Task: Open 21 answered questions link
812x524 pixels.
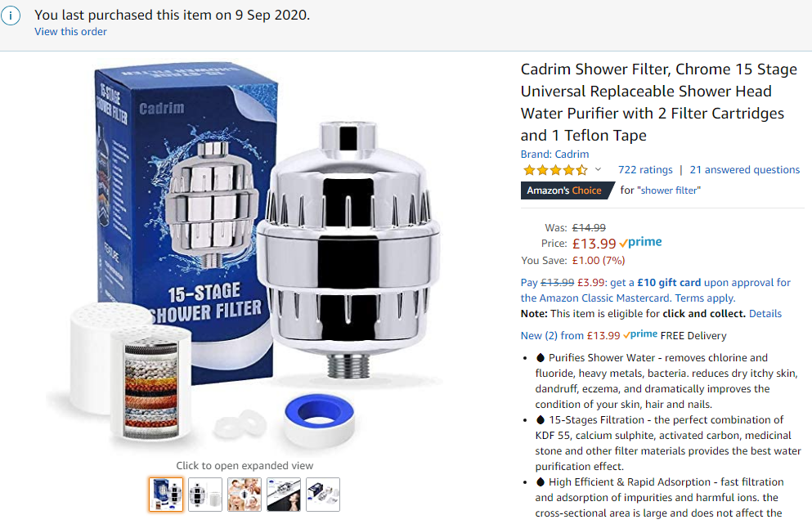Action: 745,170
